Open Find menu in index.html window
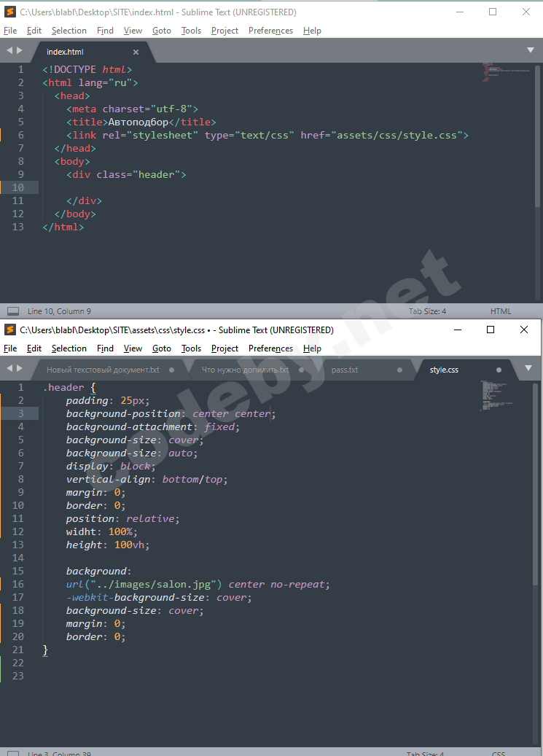The height and width of the screenshot is (756, 543). [105, 31]
